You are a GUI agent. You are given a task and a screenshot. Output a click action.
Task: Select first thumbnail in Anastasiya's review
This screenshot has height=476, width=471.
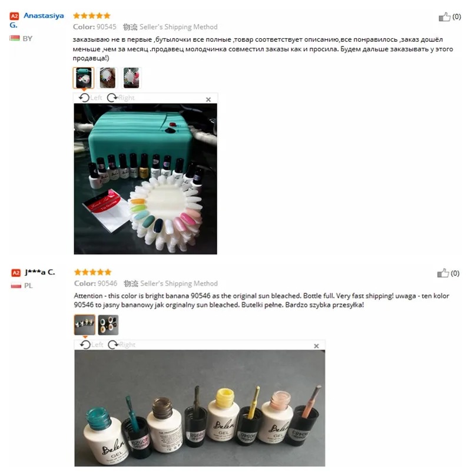click(84, 78)
